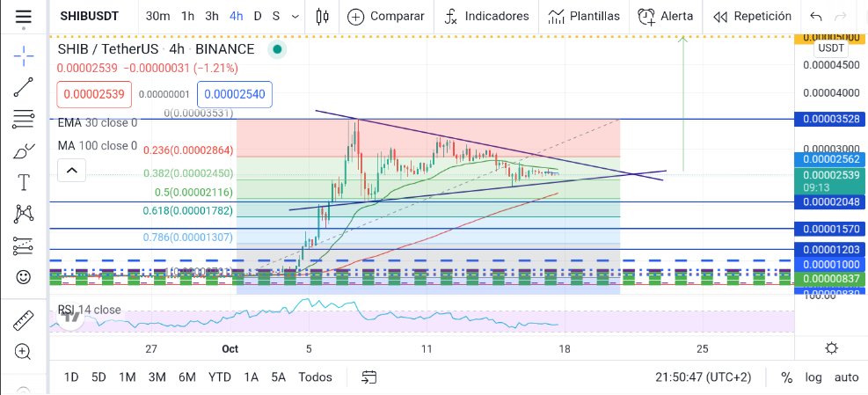The image size is (868, 395).
Task: Set date range to 5A
Action: click(279, 377)
